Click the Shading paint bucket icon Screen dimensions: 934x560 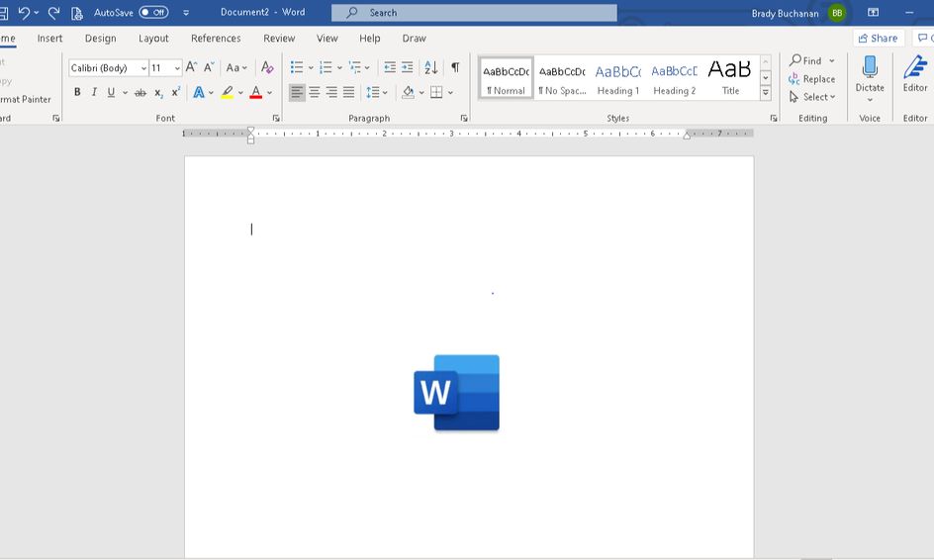point(408,92)
